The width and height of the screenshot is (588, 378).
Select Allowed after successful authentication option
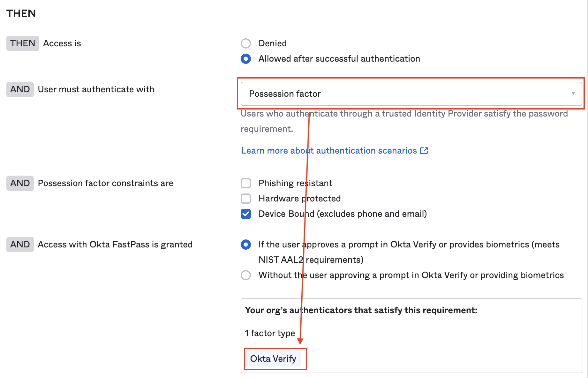point(246,59)
